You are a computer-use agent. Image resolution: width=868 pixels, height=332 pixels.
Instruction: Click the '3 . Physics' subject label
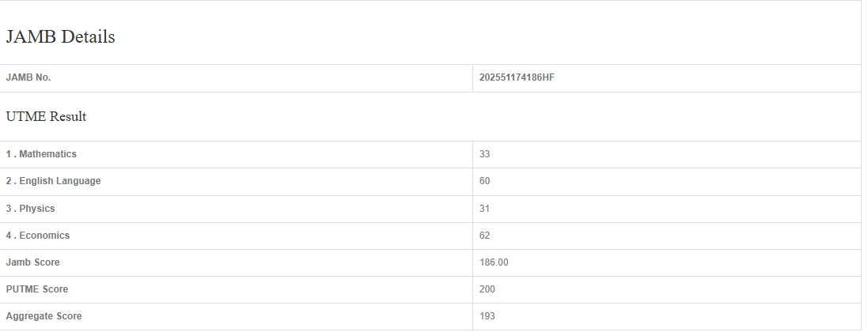30,209
